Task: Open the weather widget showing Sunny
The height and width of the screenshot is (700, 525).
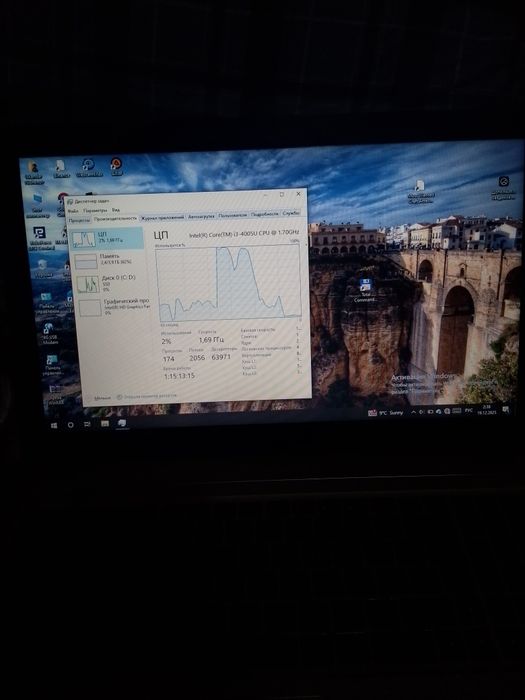Action: point(386,413)
